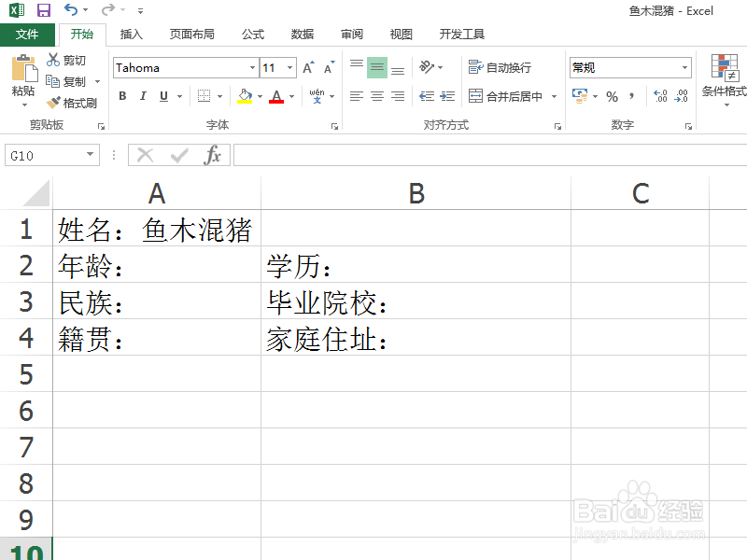747x560 pixels.
Task: Toggle Bold formatting
Action: point(122,96)
